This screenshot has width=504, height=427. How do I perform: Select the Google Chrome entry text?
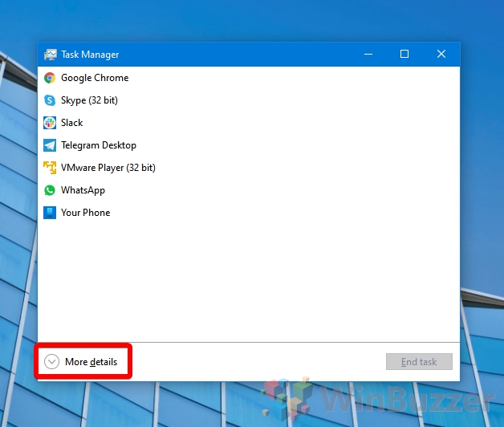[95, 78]
